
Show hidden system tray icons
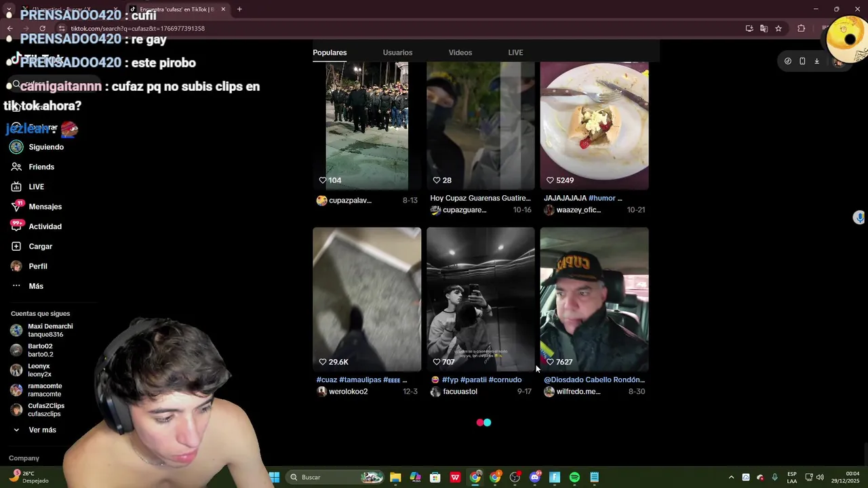pos(731,477)
